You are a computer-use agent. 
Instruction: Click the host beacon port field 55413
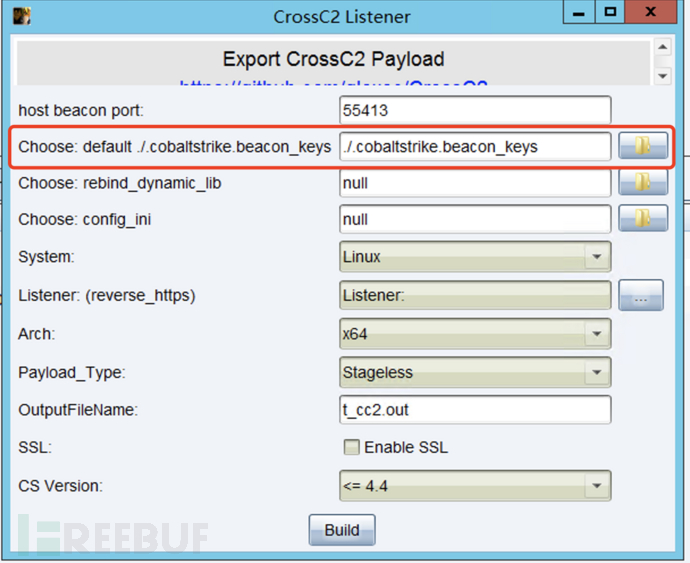pyautogui.click(x=475, y=110)
